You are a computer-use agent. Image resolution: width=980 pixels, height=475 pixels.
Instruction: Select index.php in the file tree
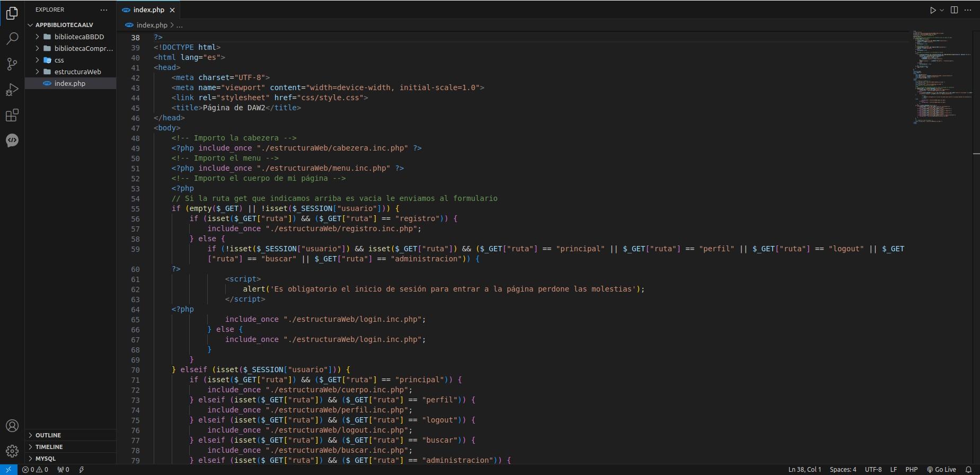[x=70, y=83]
